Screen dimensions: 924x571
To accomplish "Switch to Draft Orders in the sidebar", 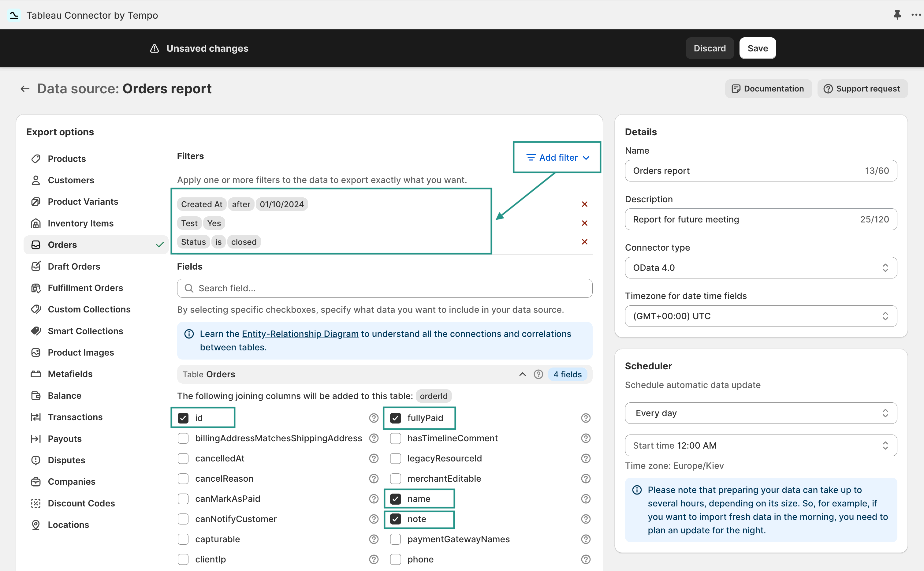I will 74,266.
